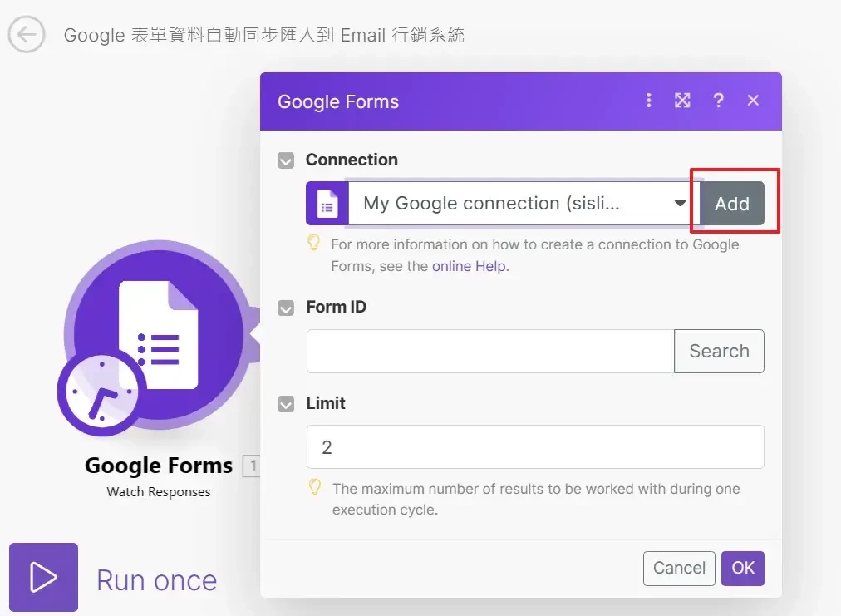This screenshot has width=841, height=616.
Task: Go back using the arrow icon
Action: (27, 34)
